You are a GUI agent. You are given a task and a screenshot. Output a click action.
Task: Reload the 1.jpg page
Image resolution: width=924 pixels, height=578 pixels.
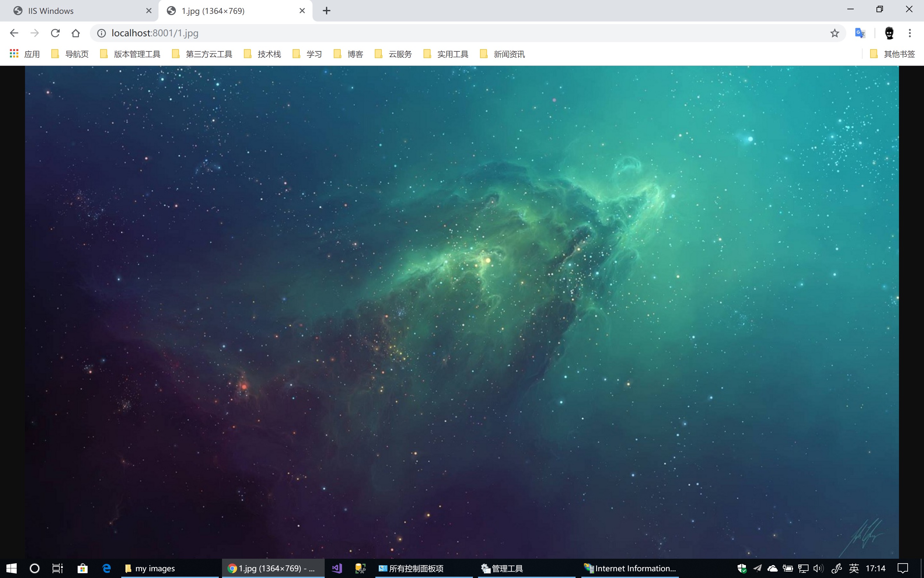56,33
